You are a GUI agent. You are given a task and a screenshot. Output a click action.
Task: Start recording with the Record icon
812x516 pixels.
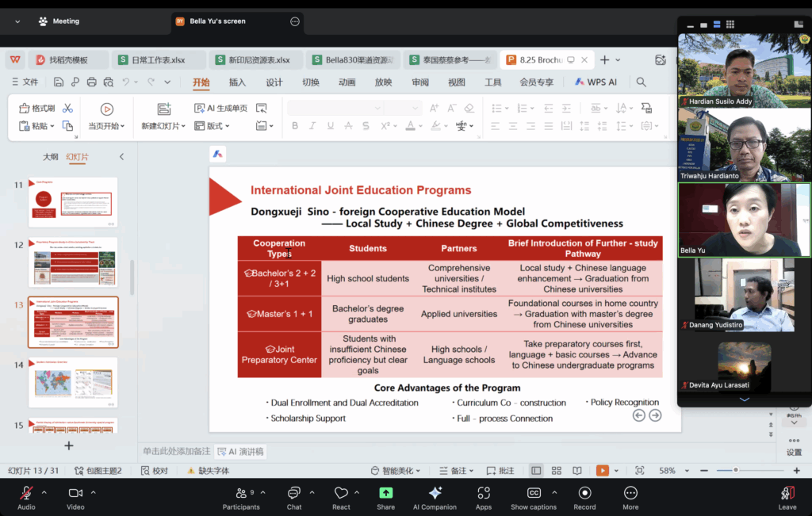point(584,494)
